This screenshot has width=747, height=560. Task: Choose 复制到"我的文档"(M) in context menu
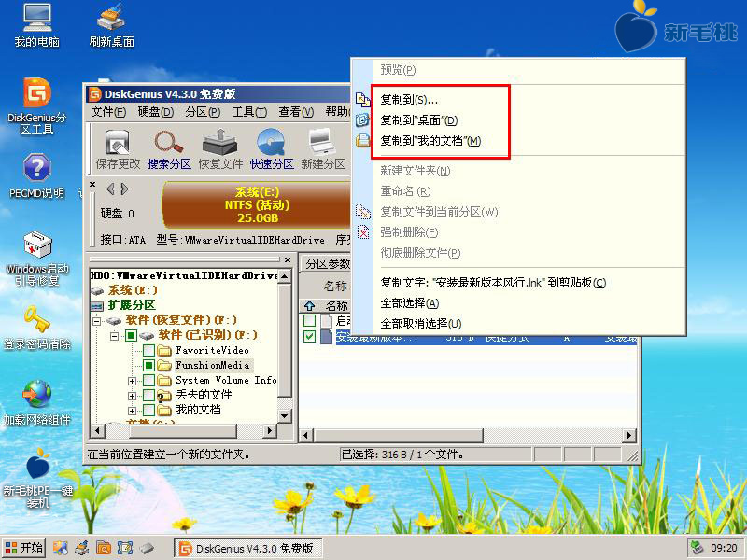point(518,141)
